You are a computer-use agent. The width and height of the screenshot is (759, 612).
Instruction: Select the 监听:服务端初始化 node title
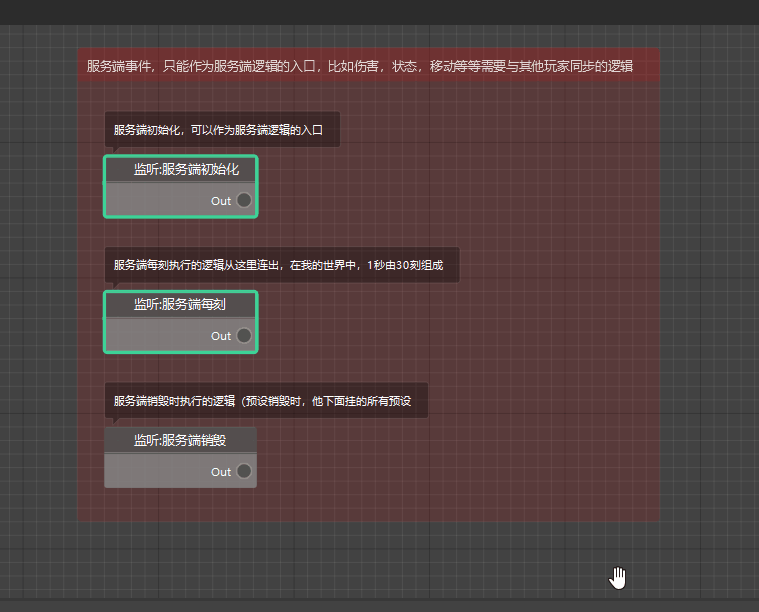pyautogui.click(x=186, y=169)
